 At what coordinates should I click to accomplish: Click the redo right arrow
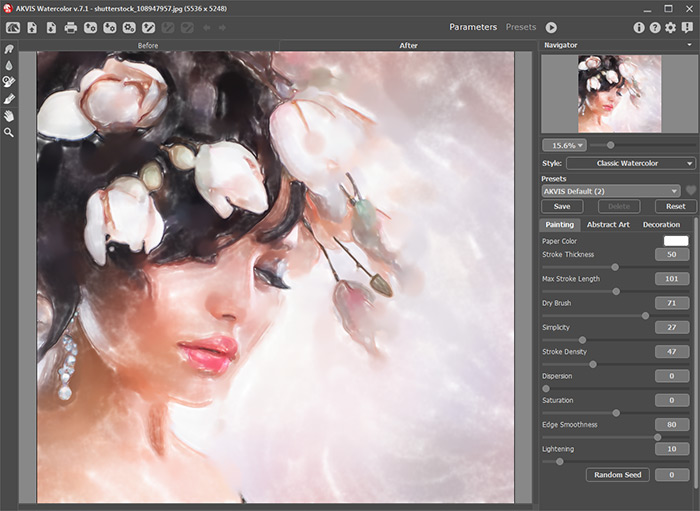tap(222, 28)
